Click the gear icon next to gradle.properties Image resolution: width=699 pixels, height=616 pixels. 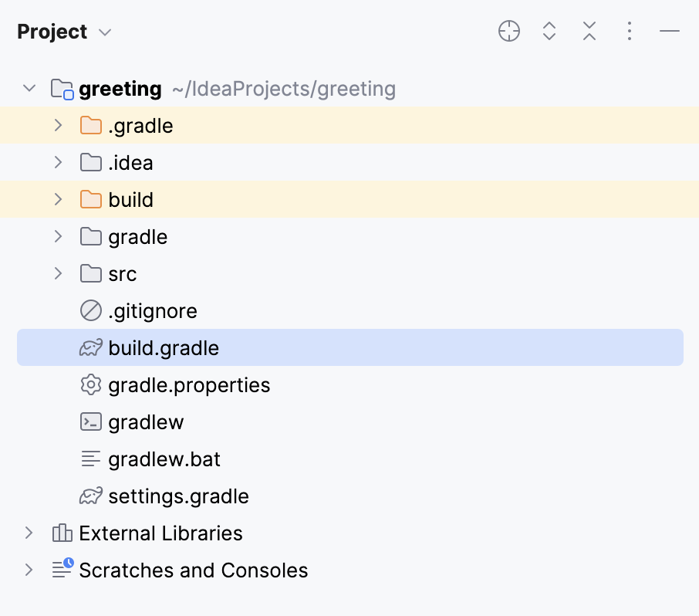pos(91,384)
